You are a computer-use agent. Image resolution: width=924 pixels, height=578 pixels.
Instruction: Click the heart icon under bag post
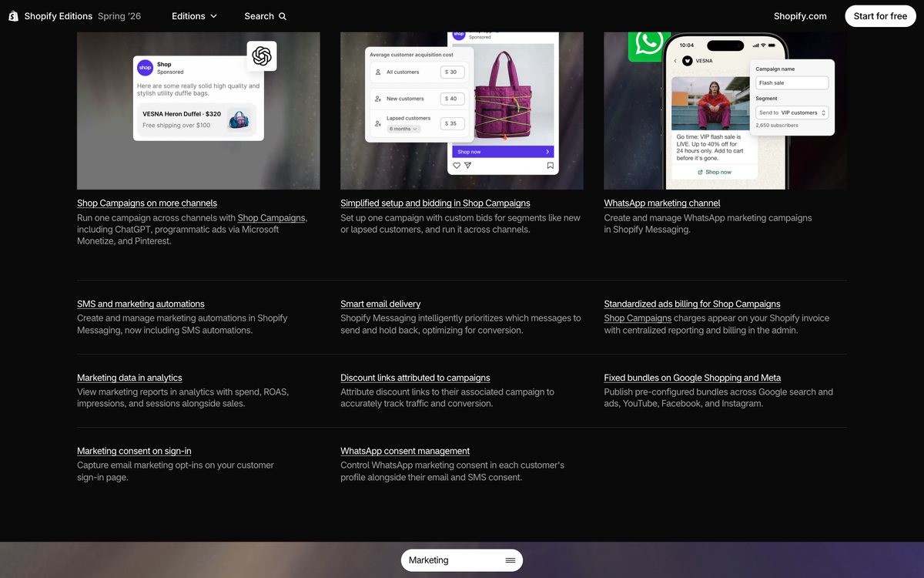tap(457, 165)
